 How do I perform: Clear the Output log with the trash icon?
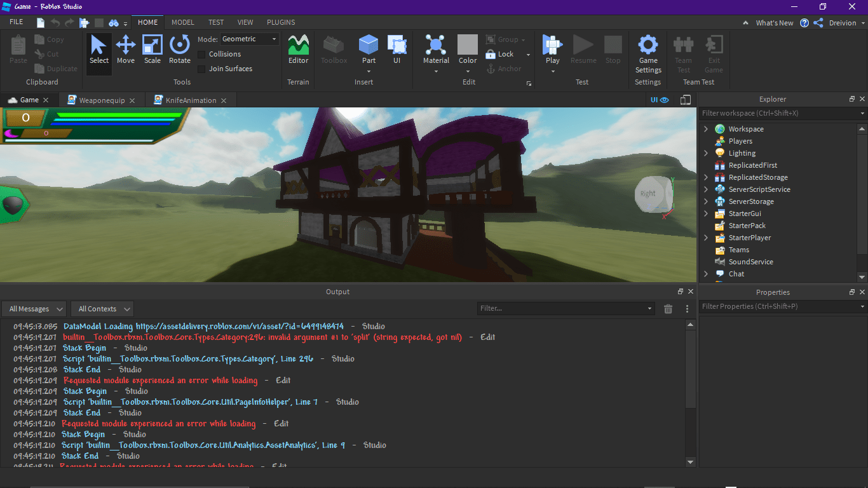point(668,308)
